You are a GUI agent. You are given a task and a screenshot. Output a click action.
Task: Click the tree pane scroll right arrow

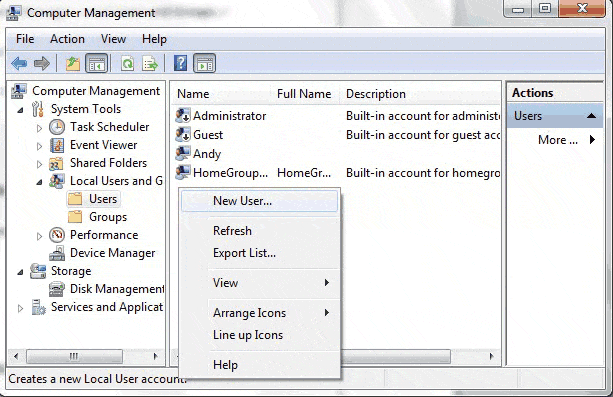click(x=156, y=356)
